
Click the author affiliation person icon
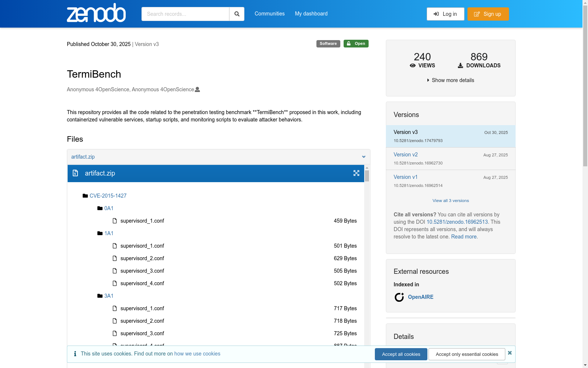coord(197,89)
